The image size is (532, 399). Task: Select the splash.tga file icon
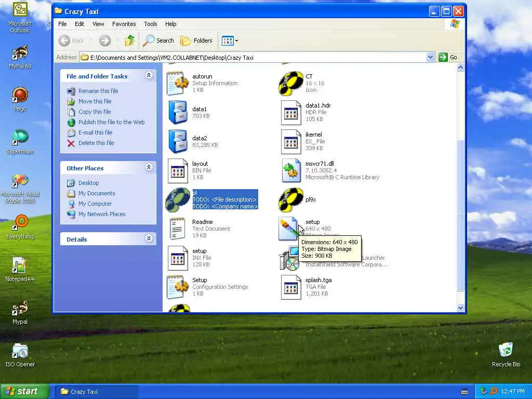tap(291, 288)
